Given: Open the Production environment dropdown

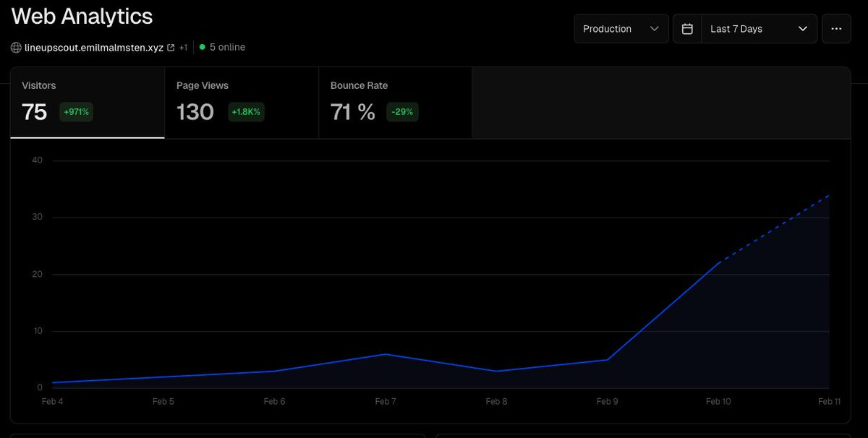Looking at the screenshot, I should [621, 29].
